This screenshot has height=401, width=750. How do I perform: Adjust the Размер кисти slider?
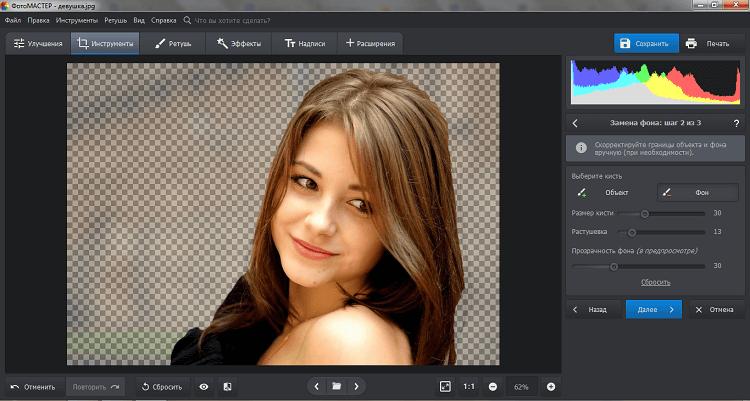[x=645, y=213]
